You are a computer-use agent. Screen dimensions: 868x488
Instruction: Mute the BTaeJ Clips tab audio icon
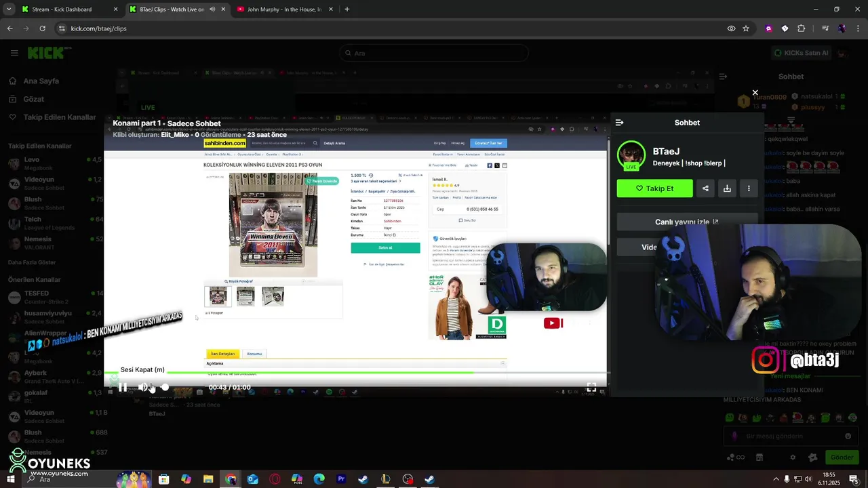pyautogui.click(x=212, y=9)
